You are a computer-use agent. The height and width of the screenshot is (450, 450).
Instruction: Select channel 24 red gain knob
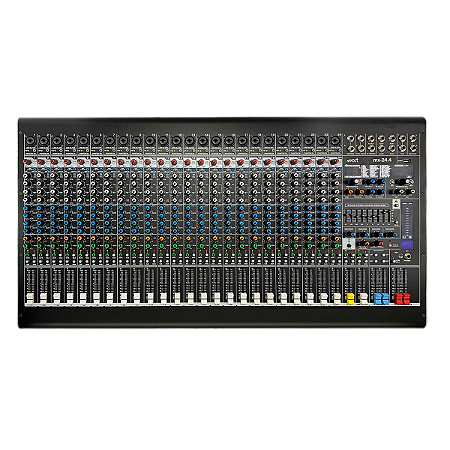(x=335, y=162)
